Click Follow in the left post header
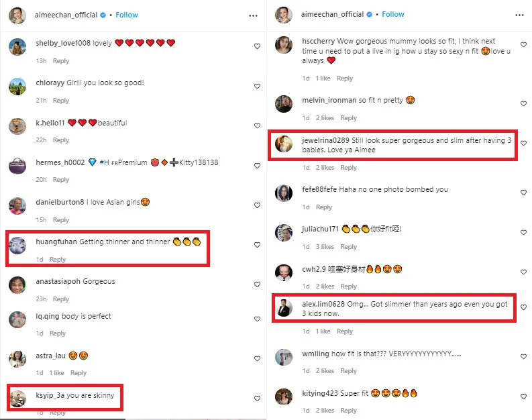 click(x=127, y=15)
